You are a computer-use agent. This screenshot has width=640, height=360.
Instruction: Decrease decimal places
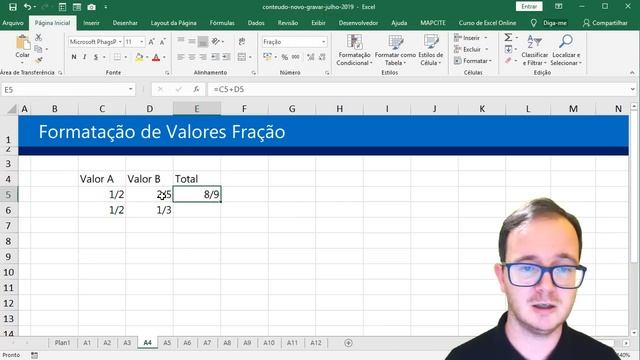[322, 57]
